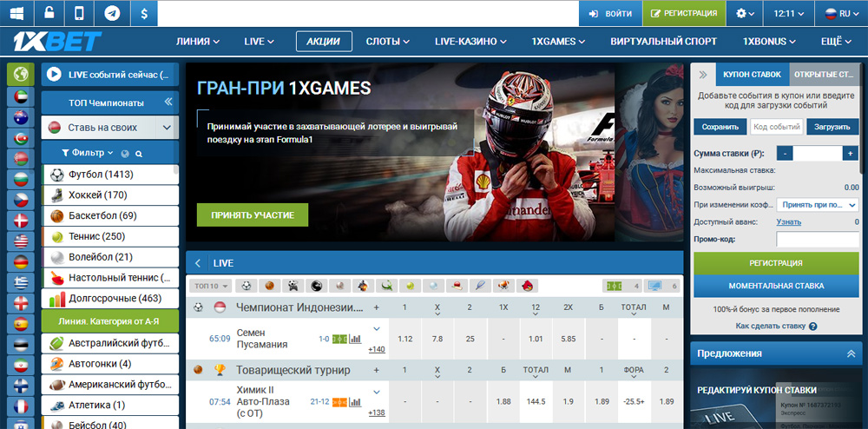This screenshot has width=868, height=429.
Task: Open the Windows app icon in top bar
Action: coord(16,13)
